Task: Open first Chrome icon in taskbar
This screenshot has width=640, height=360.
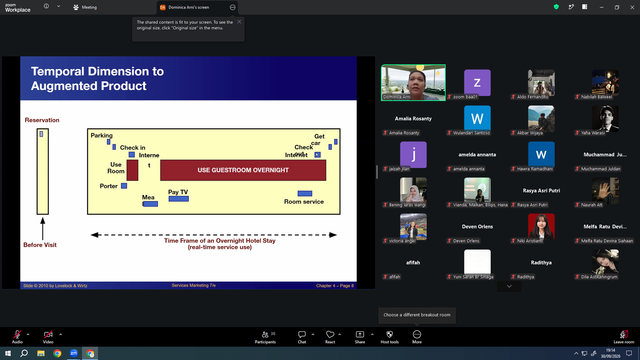Action: click(57, 353)
